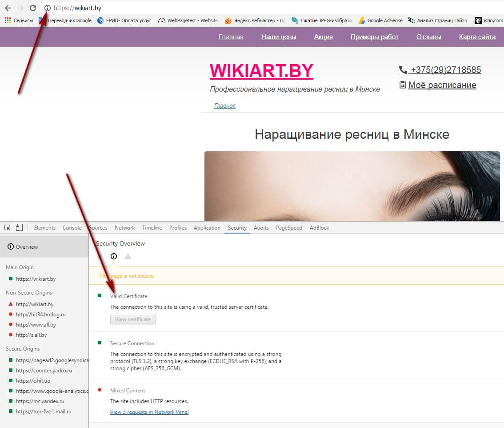This screenshot has width=504, height=428.
Task: Switch to the AdBlock tab
Action: (319, 227)
